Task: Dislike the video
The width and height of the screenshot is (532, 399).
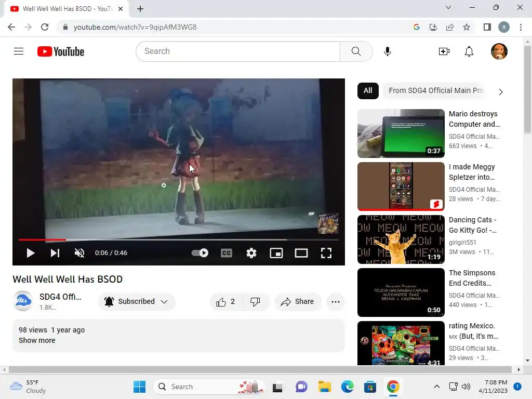Action: tap(256, 302)
